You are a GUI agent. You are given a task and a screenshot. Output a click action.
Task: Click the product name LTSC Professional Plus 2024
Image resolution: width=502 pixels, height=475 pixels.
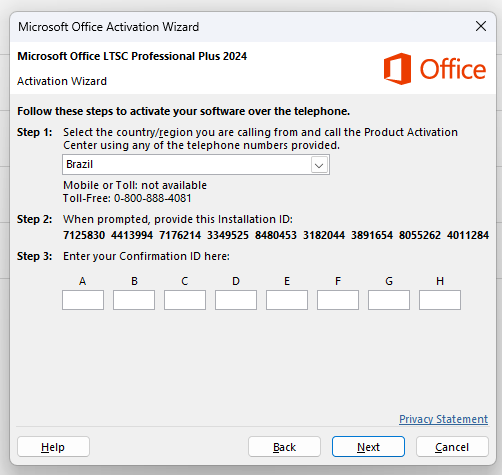click(132, 56)
